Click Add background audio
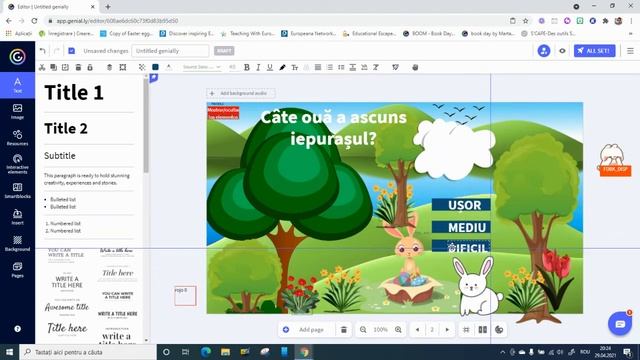640x360 pixels. 240,93
